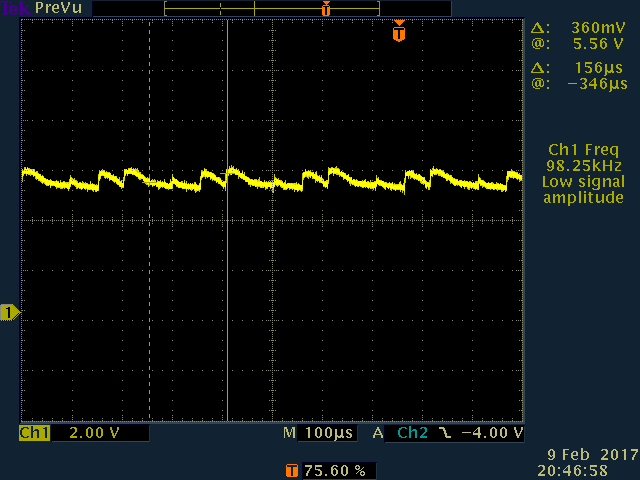Click the orange trigger marker in the overview bar

coord(326,9)
